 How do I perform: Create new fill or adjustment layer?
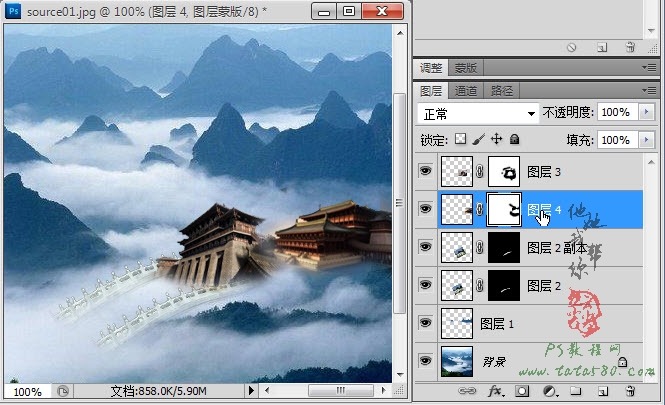point(550,391)
